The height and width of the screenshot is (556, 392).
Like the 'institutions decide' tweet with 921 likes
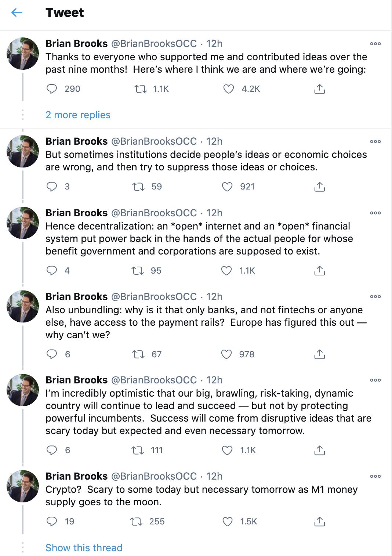(x=228, y=187)
